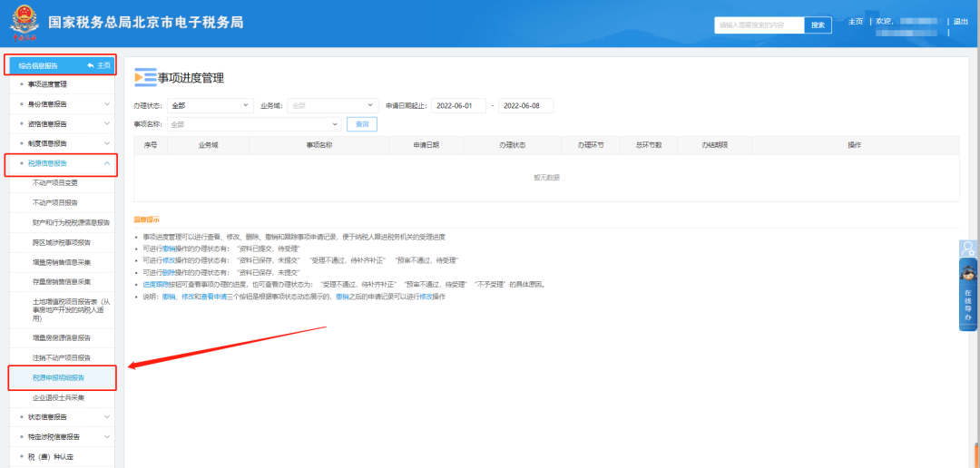Expand the 身份信息报告 section
The image size is (980, 468).
tap(107, 104)
